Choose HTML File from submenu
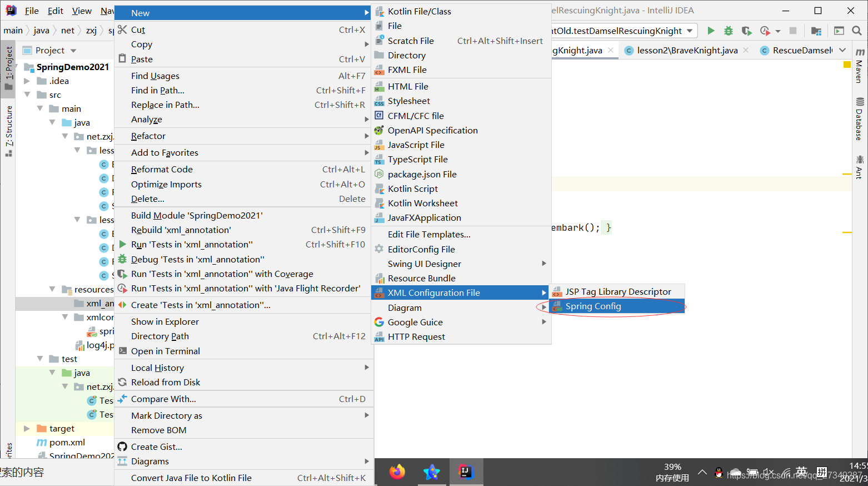 click(461, 86)
